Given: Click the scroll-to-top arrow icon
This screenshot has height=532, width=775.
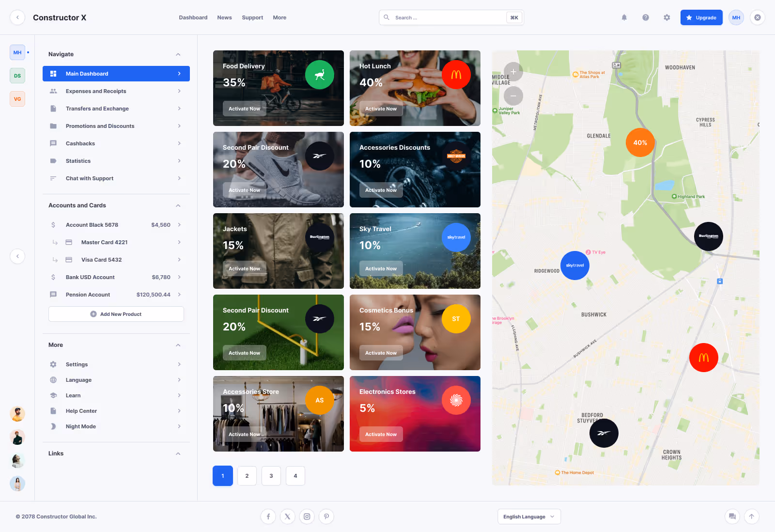Looking at the screenshot, I should coord(752,516).
